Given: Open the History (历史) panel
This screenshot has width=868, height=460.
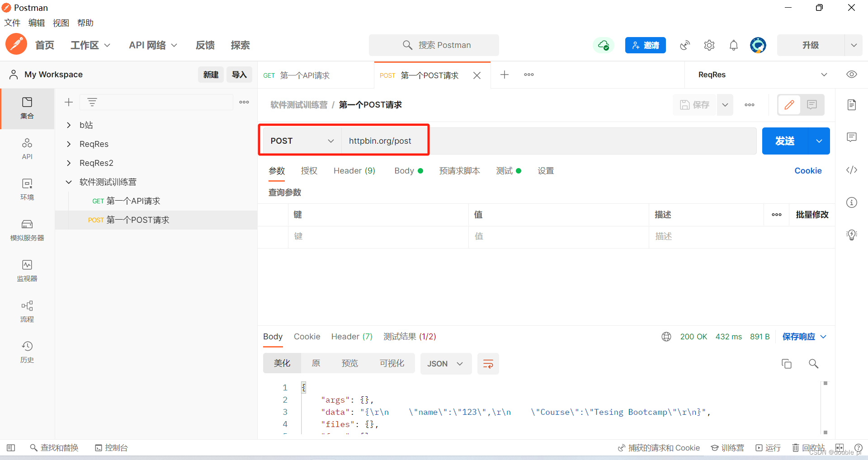Looking at the screenshot, I should coord(27,352).
